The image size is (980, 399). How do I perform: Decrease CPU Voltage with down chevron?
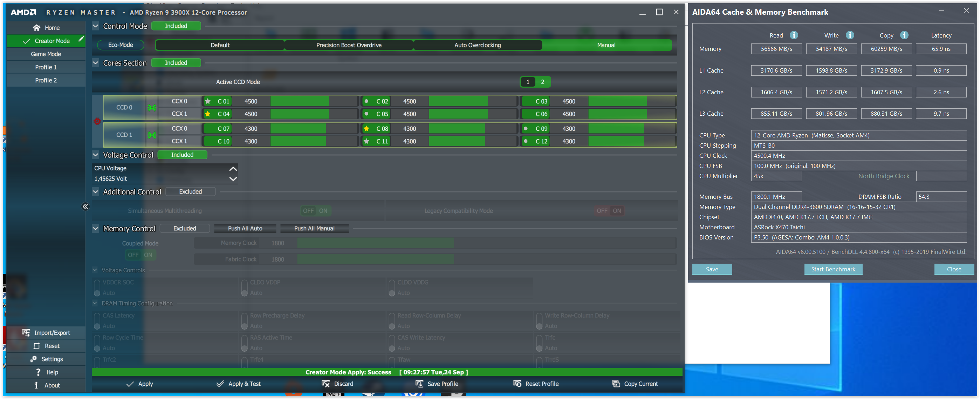[233, 179]
